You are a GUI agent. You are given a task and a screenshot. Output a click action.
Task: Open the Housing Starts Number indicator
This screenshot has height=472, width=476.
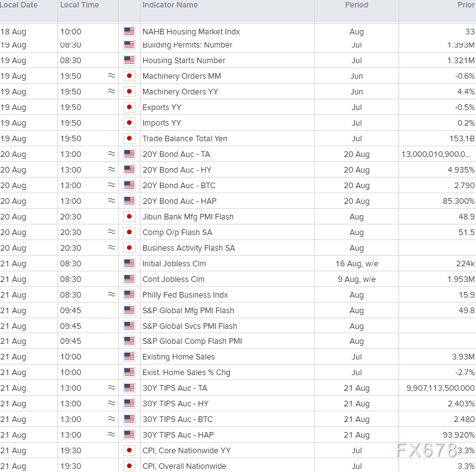184,61
